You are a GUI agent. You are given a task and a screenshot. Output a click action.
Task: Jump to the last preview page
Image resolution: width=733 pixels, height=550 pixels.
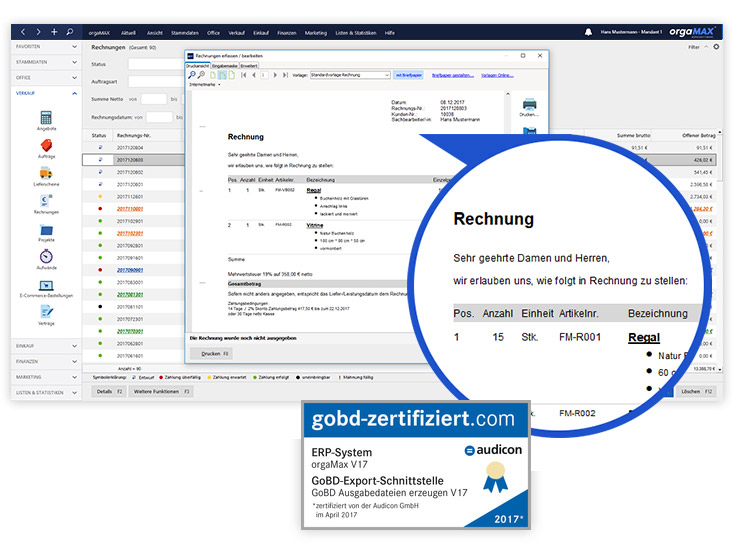coord(285,75)
